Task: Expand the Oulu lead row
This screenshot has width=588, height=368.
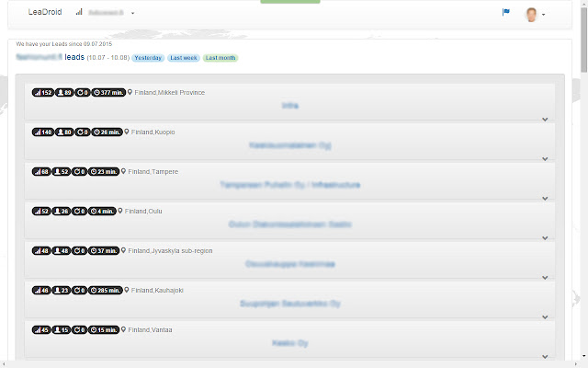Action: tap(545, 238)
